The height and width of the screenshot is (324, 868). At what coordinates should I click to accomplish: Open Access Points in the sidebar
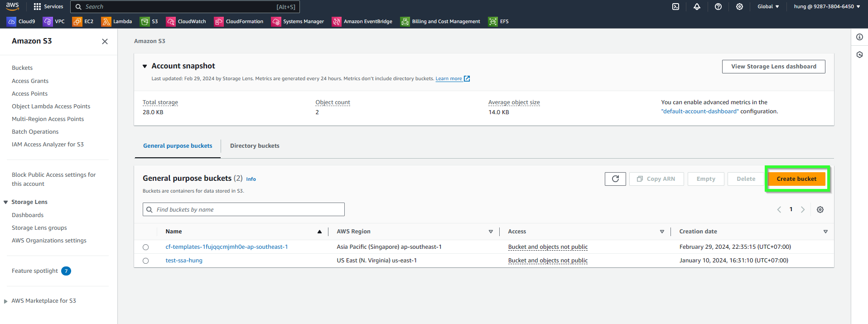[29, 94]
